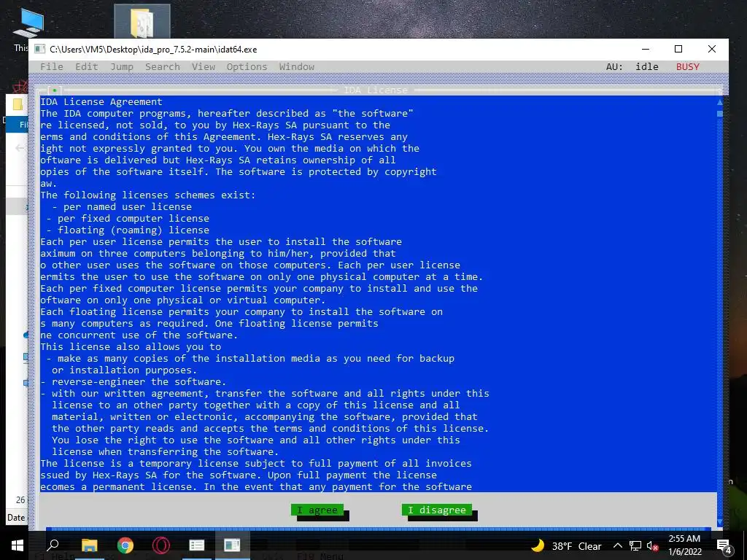747x560 pixels.
Task: Open the View menu
Action: tap(204, 66)
